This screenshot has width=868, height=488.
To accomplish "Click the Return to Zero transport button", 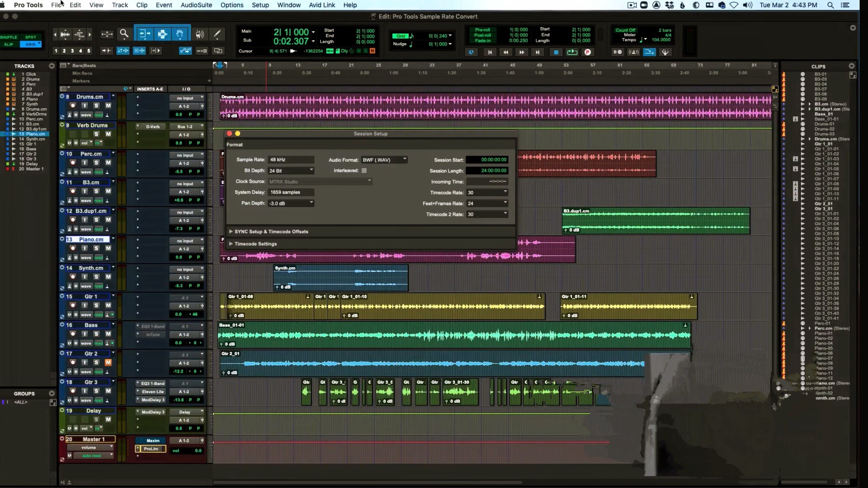I will [x=489, y=52].
